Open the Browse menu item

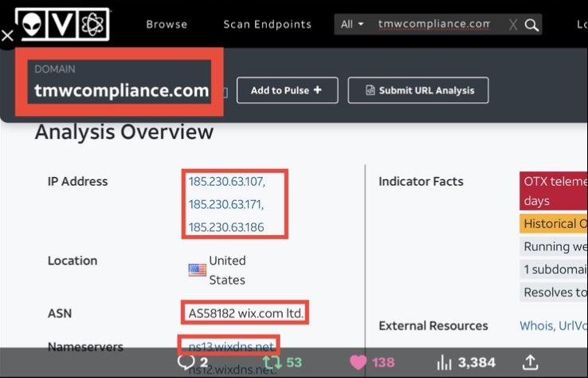coord(167,24)
